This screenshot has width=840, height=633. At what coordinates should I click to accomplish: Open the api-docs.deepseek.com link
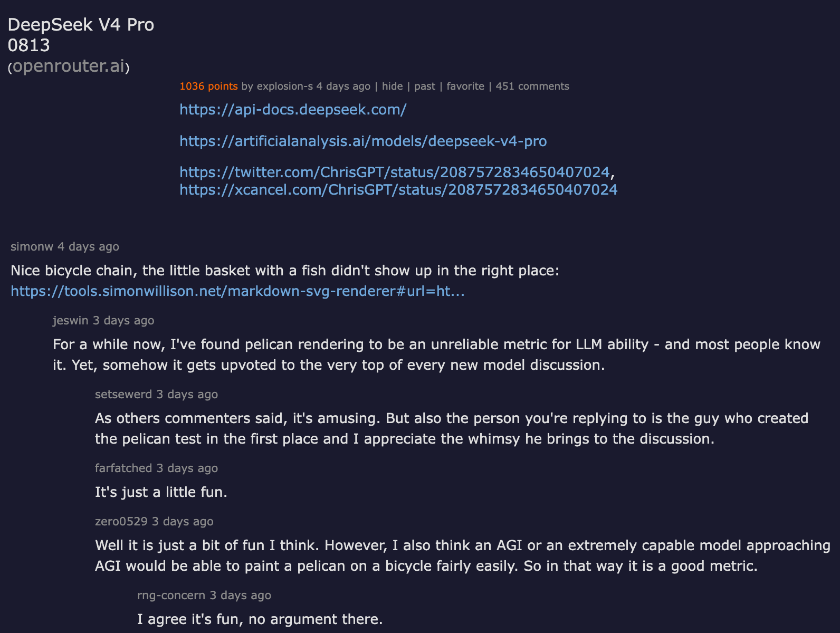(293, 109)
